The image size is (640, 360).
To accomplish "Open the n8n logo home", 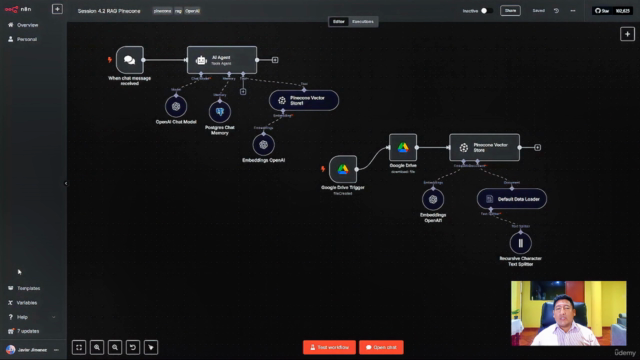I will [x=18, y=9].
